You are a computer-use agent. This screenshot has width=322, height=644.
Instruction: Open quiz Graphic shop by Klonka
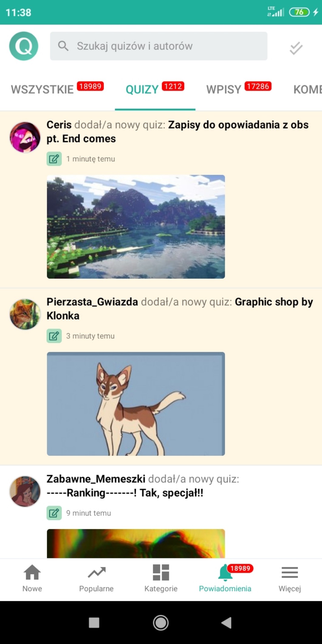(x=180, y=309)
